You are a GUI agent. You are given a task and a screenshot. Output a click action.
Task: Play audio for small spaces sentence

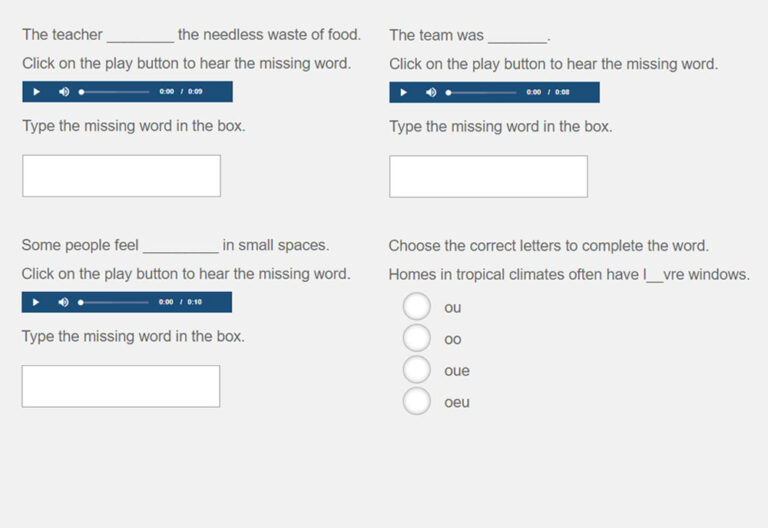36,302
